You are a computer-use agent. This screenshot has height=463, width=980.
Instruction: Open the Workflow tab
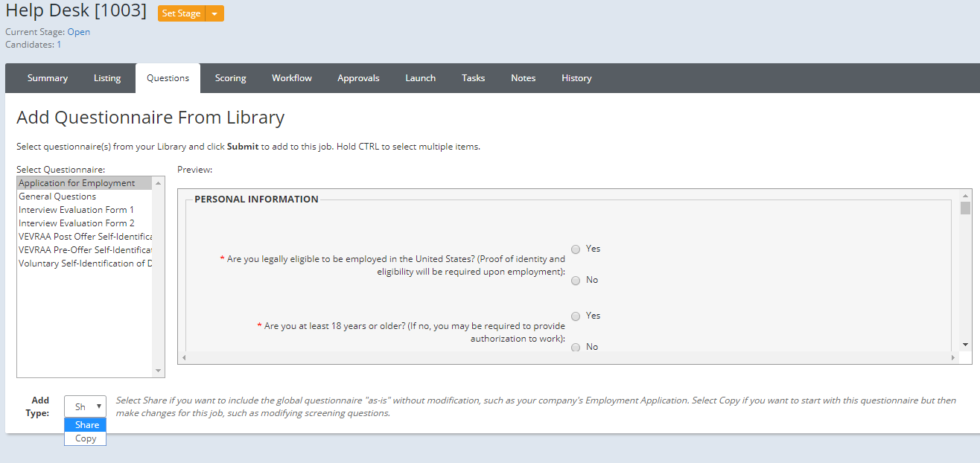[x=292, y=78]
